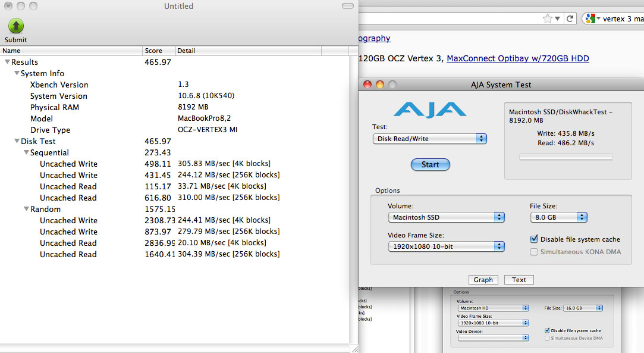Select Sequential Uncached Write 4K blocks row
Screen dimensions: 644x353
(x=175, y=164)
